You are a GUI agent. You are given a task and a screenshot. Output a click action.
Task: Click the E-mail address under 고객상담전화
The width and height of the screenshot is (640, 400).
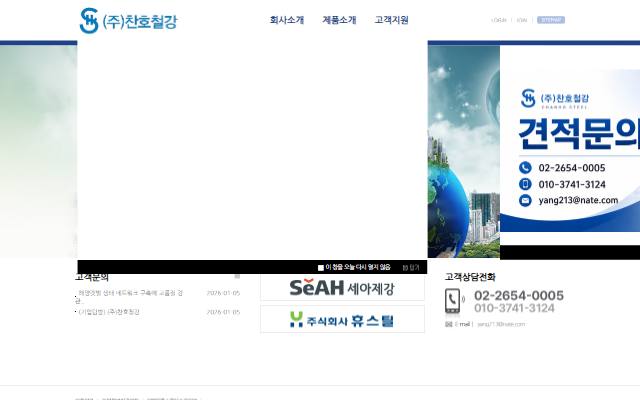[x=501, y=324]
